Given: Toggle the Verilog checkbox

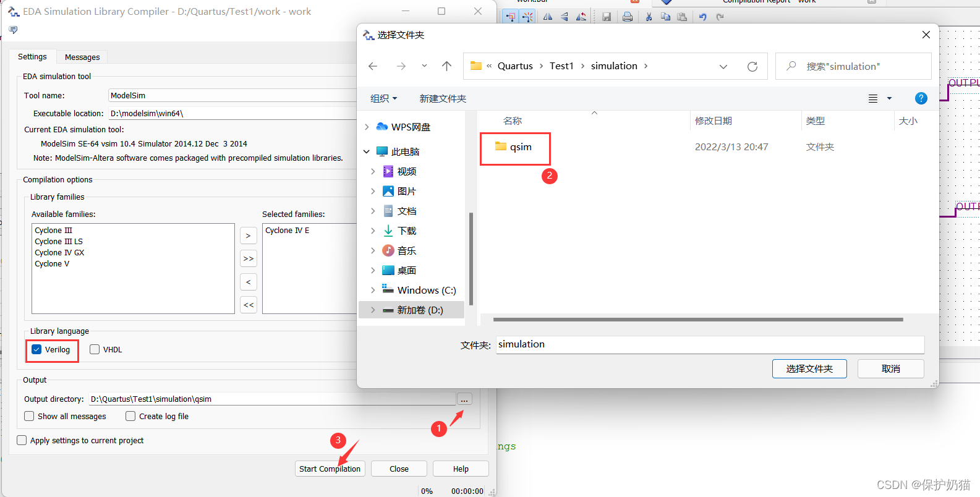Looking at the screenshot, I should click(36, 349).
